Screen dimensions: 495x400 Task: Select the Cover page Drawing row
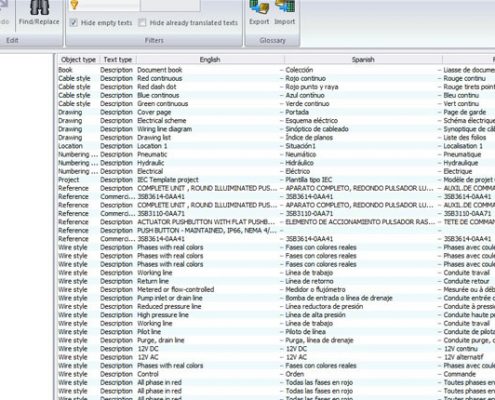pos(276,112)
